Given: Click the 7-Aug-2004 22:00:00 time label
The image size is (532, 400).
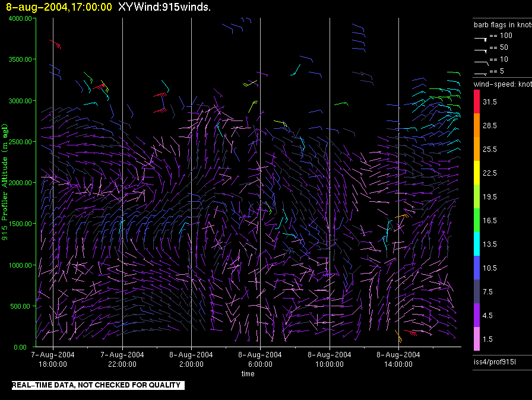Looking at the screenshot, I should (x=122, y=359).
